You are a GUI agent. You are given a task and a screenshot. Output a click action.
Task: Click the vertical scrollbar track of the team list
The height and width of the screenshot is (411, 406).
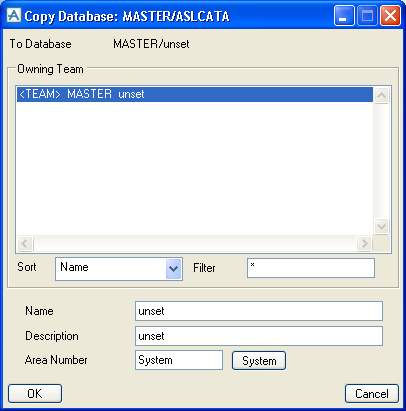pyautogui.click(x=381, y=161)
